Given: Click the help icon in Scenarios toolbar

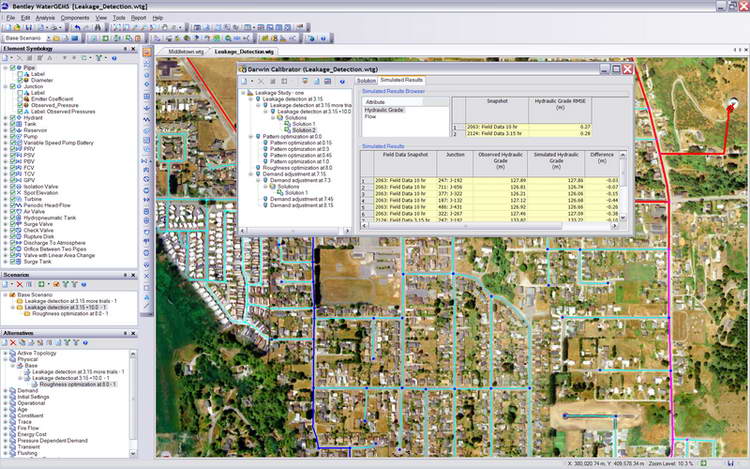Looking at the screenshot, I should pyautogui.click(x=84, y=284).
